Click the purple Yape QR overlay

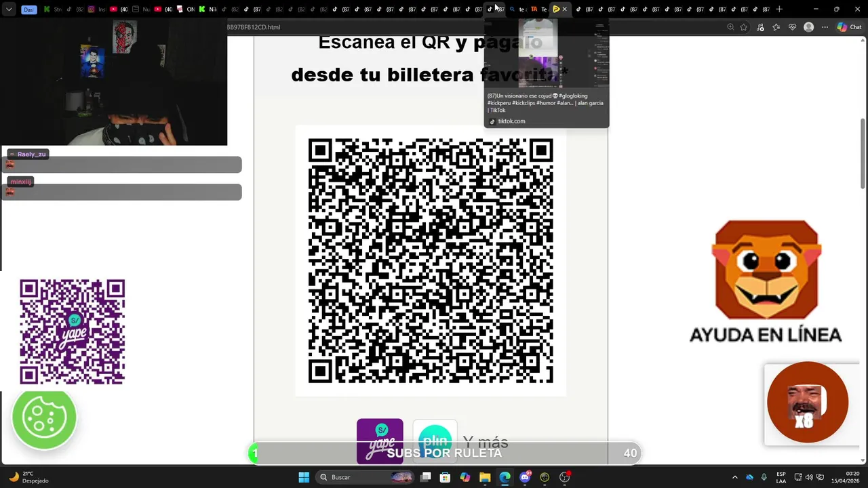[73, 331]
